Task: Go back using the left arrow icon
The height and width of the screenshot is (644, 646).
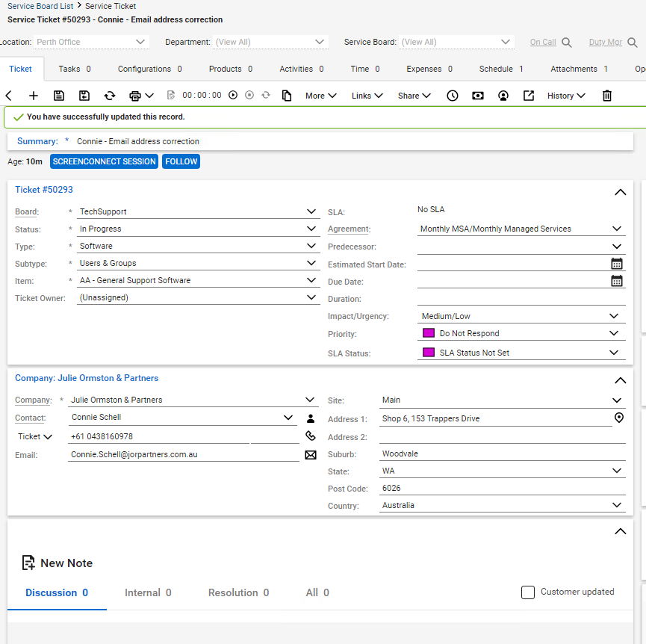Action: [9, 96]
